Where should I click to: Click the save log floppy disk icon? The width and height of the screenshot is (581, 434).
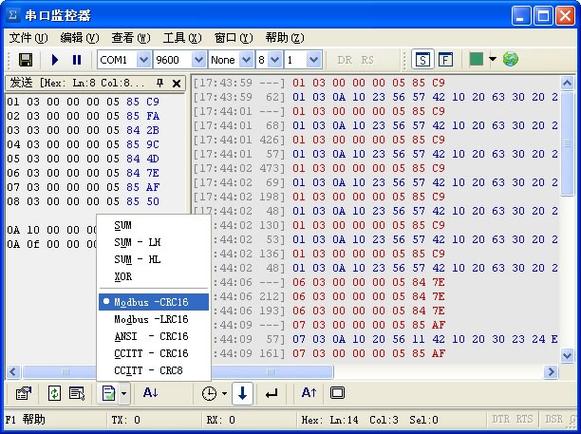25,60
